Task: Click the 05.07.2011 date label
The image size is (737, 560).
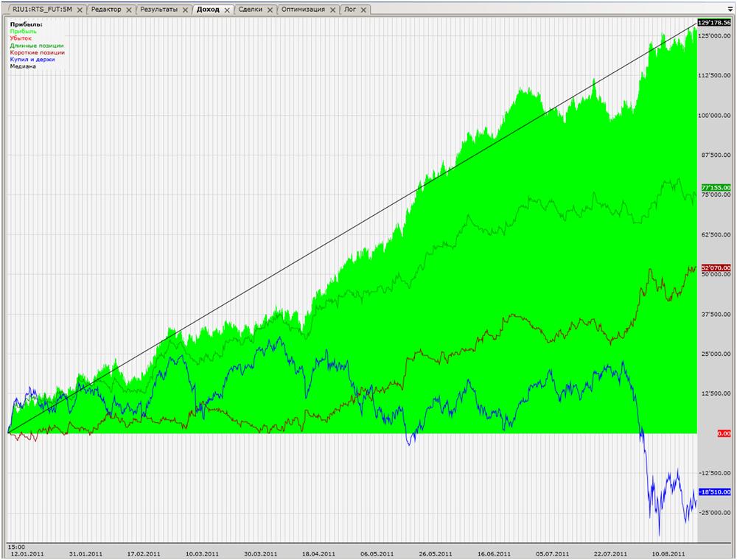Action: coord(552,554)
